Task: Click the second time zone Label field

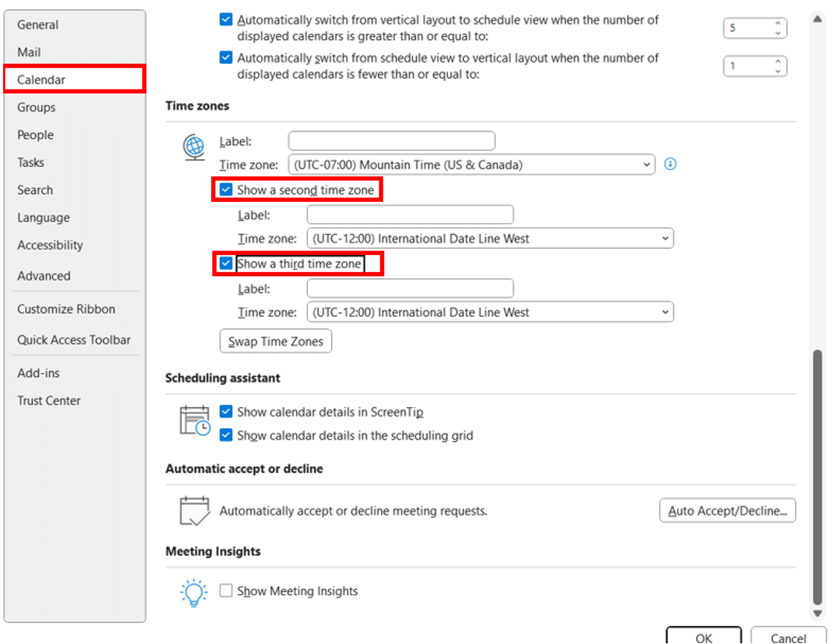Action: (410, 214)
